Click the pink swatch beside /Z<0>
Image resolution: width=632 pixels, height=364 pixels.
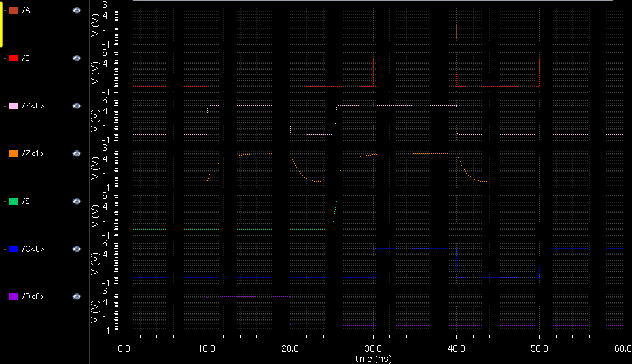point(13,106)
